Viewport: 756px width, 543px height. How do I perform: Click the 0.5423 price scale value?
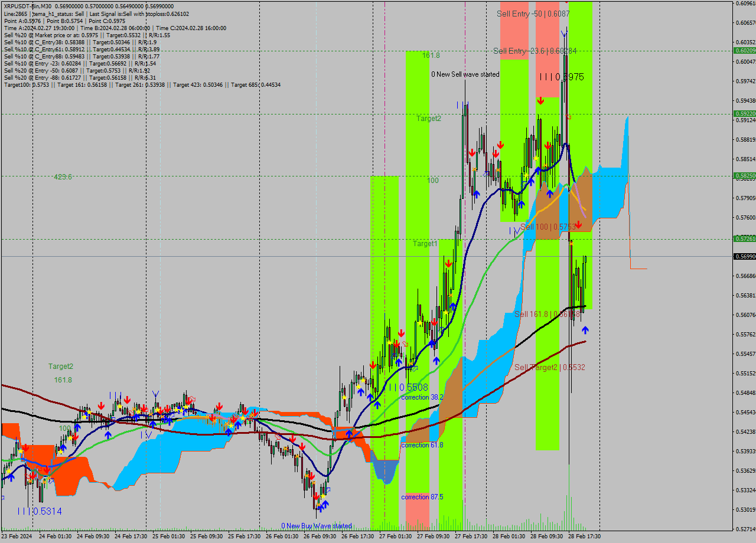coord(745,431)
